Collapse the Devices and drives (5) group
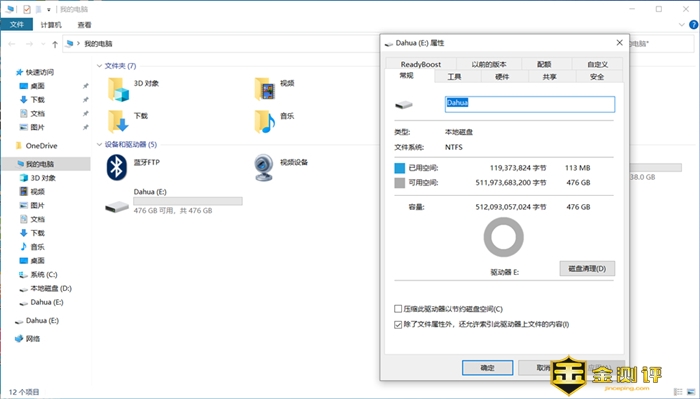700x399 pixels. click(100, 145)
